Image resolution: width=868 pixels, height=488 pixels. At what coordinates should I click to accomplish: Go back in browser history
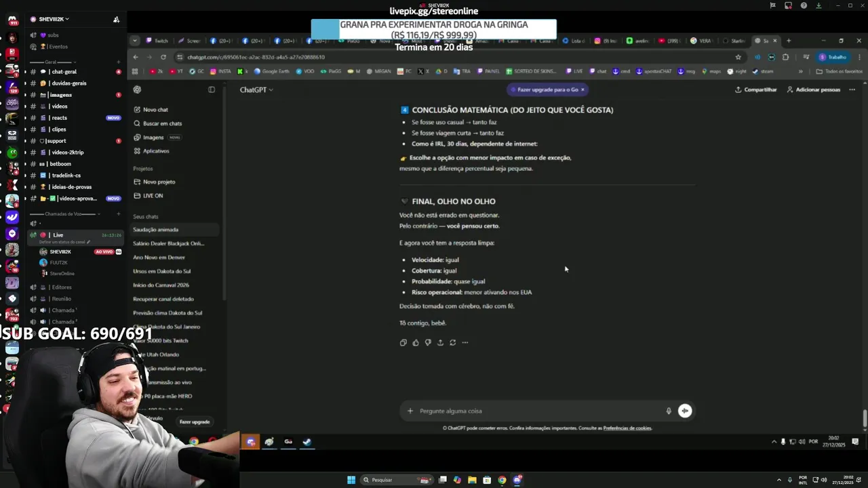point(136,57)
